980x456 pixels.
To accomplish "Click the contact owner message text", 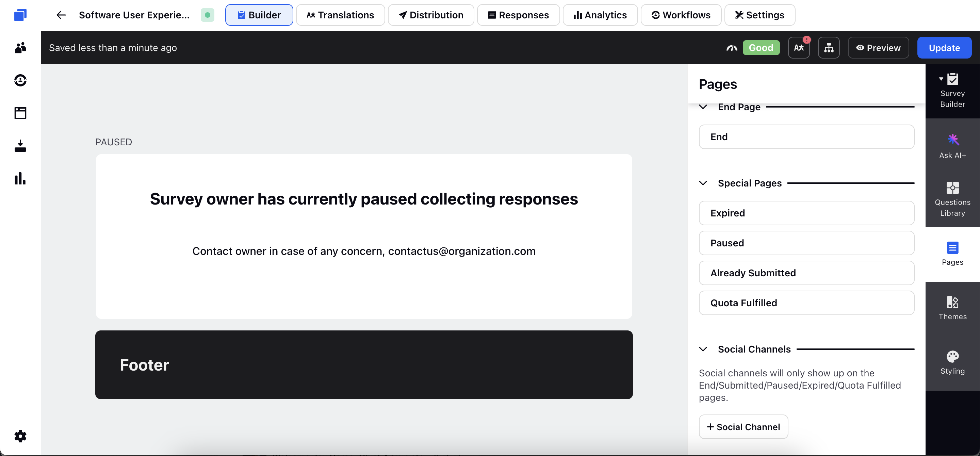I will click(x=364, y=251).
